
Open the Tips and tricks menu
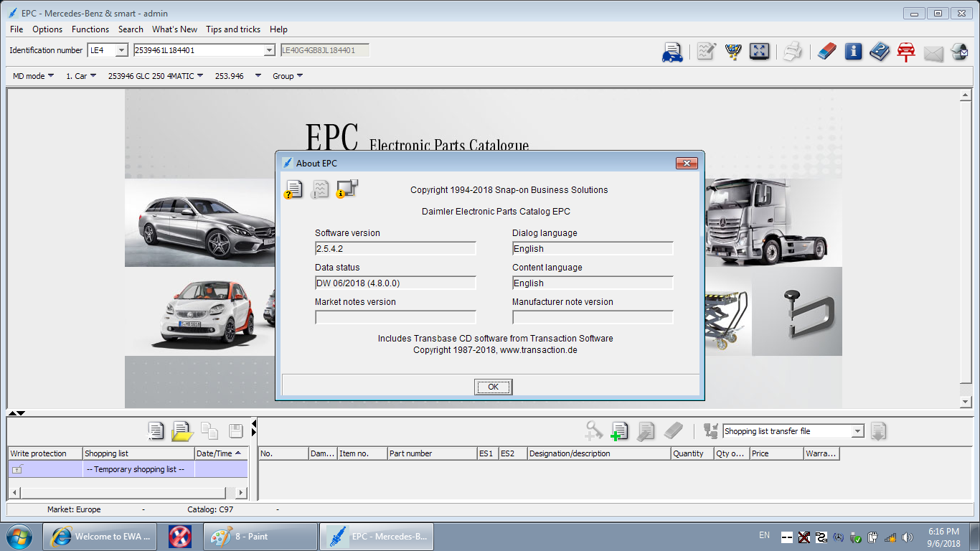(x=233, y=29)
